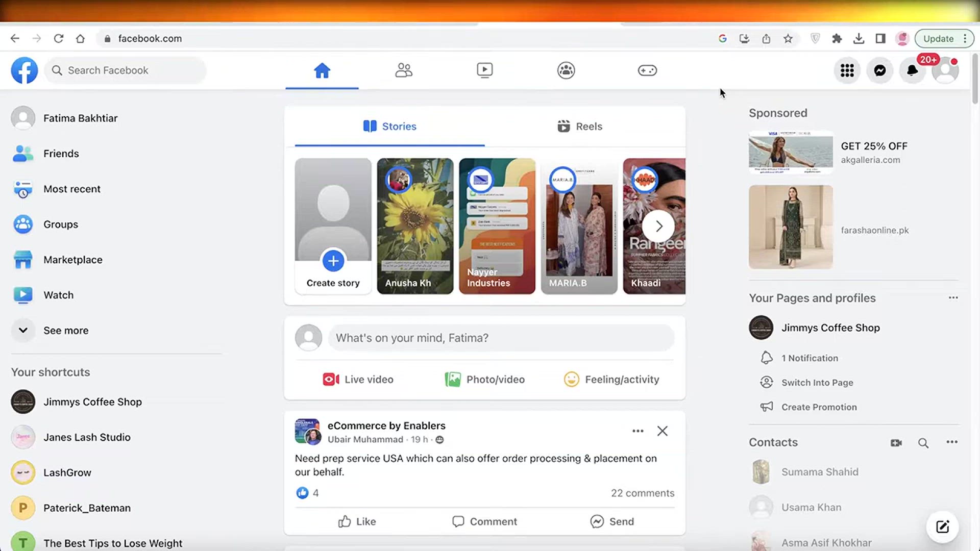Start new room video call in Contacts

click(896, 443)
